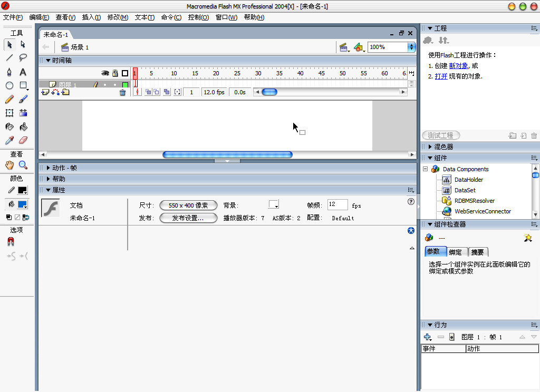Toggle center frame button in timeline
The height and width of the screenshot is (392, 540).
pos(138,92)
